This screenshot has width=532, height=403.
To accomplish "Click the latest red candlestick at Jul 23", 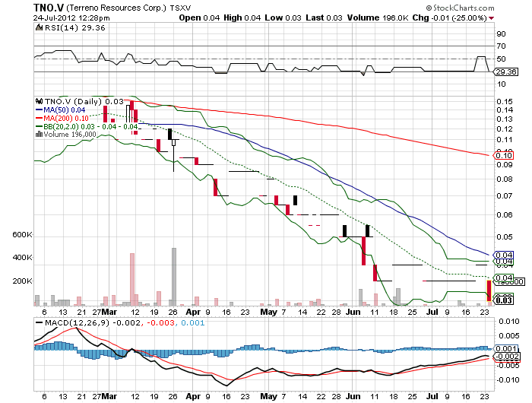I will point(489,290).
